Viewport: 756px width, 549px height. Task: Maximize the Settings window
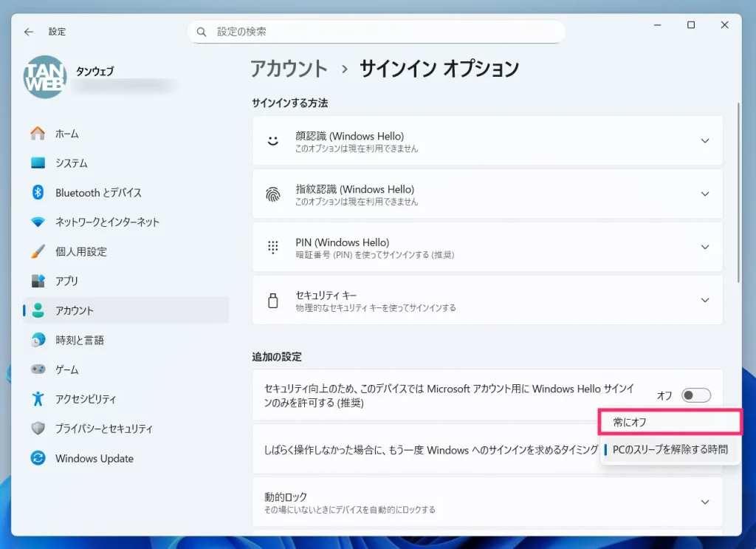pos(691,24)
